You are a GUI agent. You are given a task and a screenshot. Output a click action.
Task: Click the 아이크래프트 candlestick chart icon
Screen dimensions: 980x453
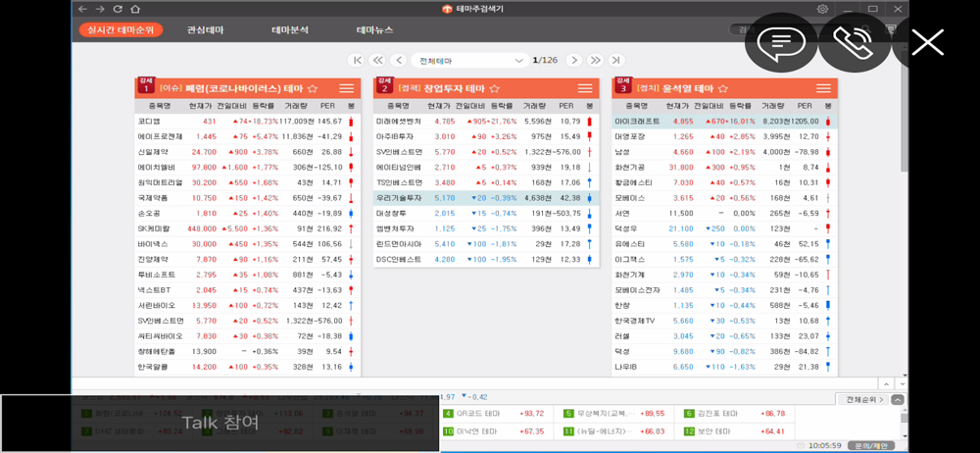(828, 121)
